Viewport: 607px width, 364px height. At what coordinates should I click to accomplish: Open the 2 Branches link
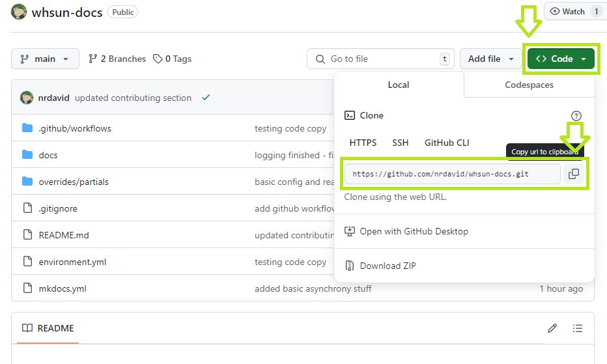click(x=117, y=59)
